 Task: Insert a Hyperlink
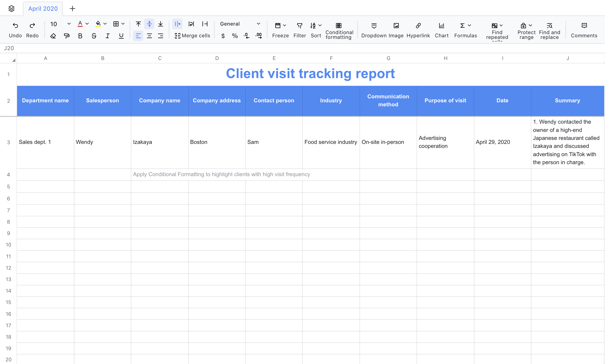coord(418,30)
